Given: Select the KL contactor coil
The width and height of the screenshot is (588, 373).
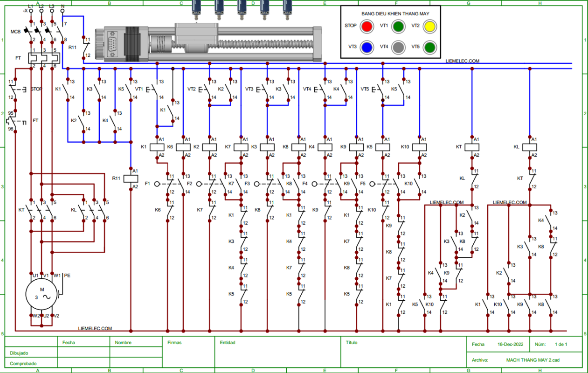Looking at the screenshot, I should pos(529,147).
